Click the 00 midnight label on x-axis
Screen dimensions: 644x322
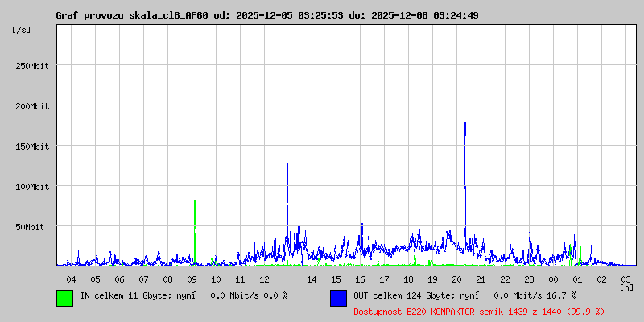pos(553,279)
